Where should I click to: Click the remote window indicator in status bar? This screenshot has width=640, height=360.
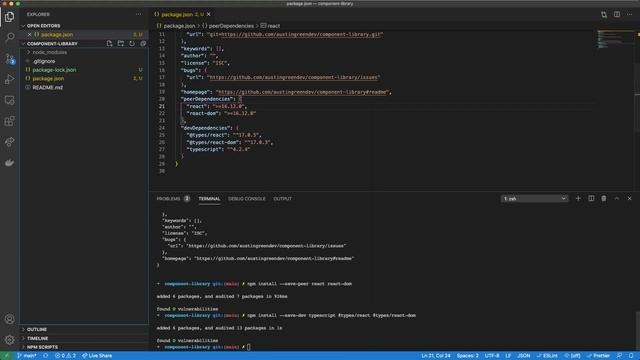(x=6, y=356)
